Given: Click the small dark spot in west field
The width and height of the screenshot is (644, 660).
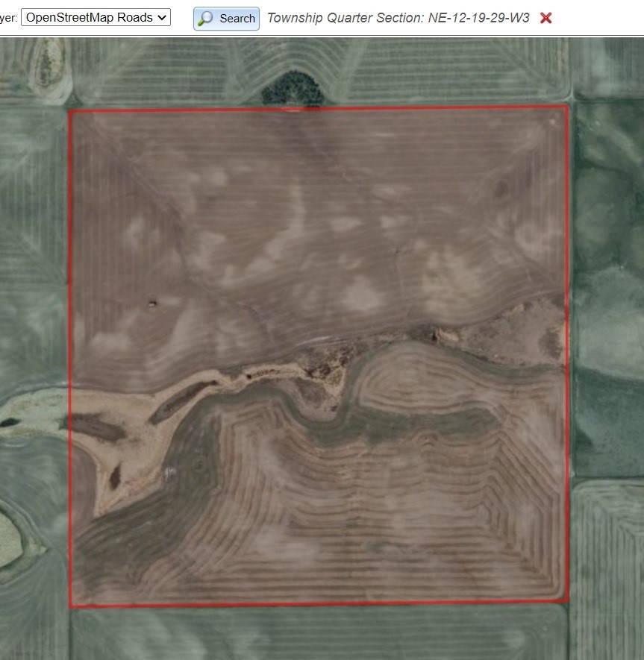Looking at the screenshot, I should 151,303.
